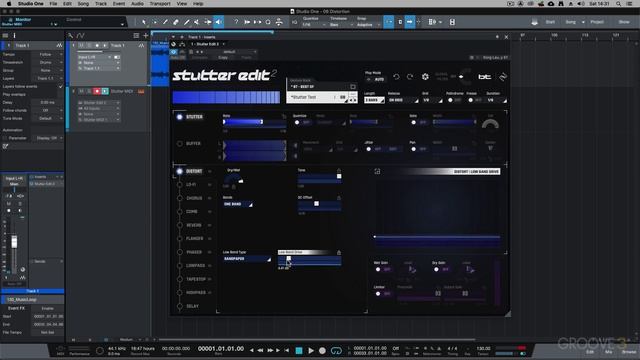
Task: Toggle the STUTTER module on or off
Action: pyautogui.click(x=180, y=117)
